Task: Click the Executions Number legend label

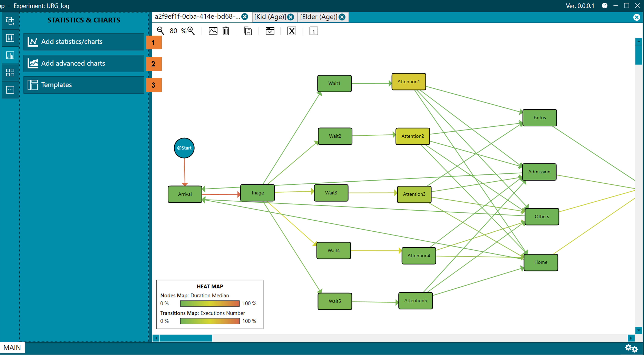Action: (222, 313)
